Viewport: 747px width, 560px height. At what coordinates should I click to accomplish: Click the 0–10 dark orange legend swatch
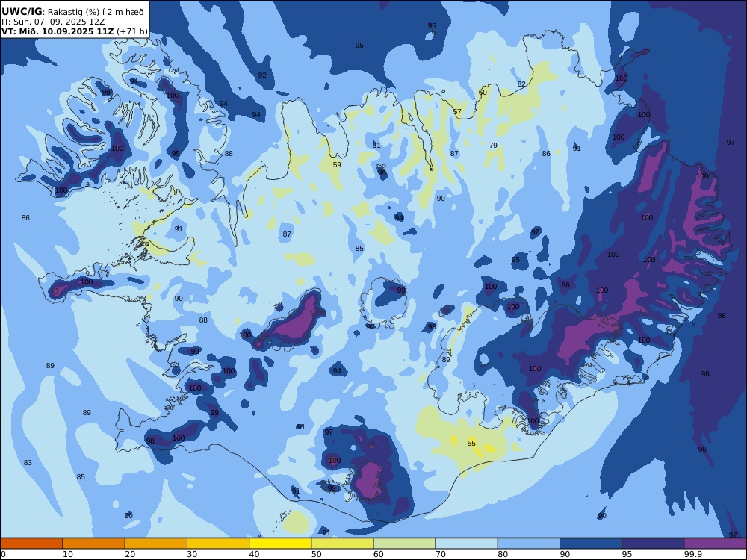[31, 544]
